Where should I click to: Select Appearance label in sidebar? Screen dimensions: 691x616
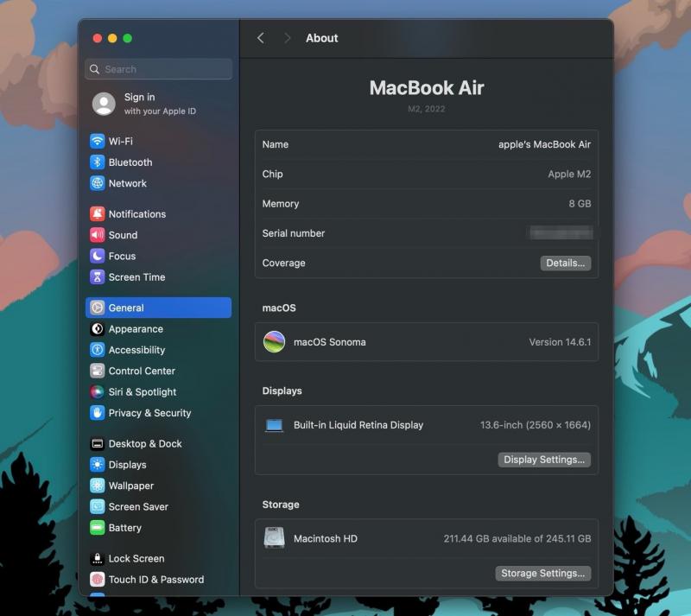click(136, 329)
